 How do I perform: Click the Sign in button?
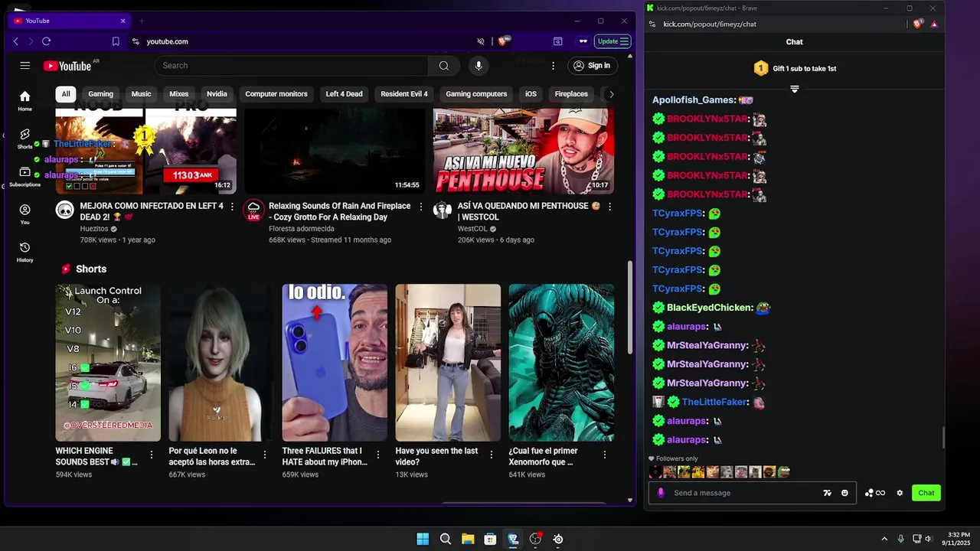click(x=592, y=66)
